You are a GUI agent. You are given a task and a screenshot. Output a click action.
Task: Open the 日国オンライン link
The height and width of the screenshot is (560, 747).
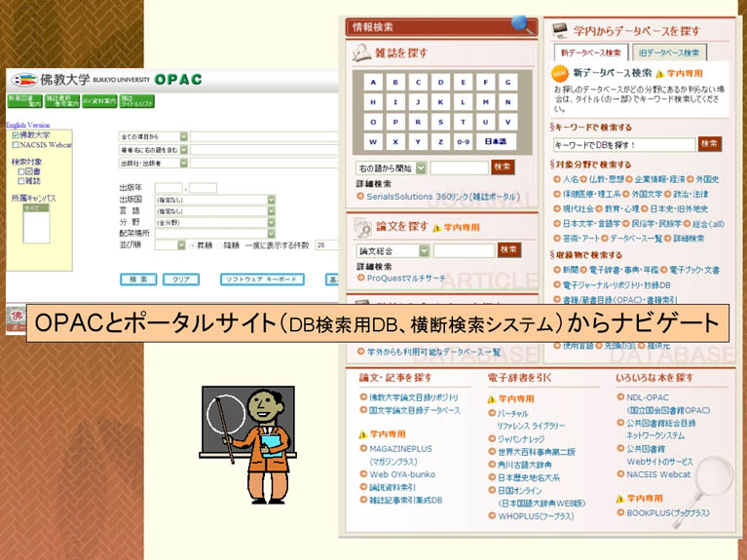[x=520, y=491]
